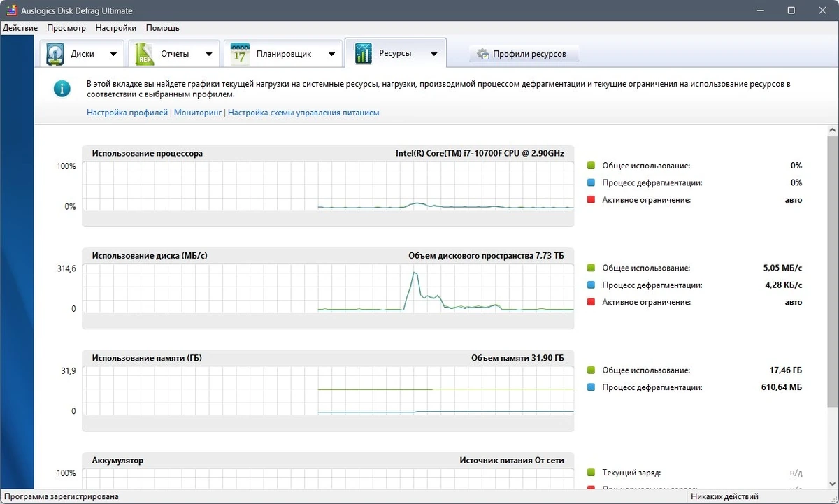839x504 pixels.
Task: Expand the Ресурсы tab dropdown arrow
Action: (434, 54)
